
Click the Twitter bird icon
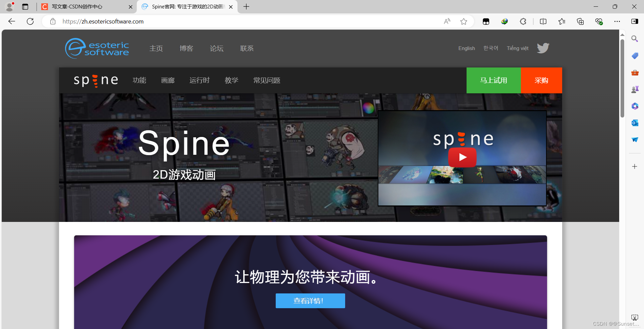coord(543,48)
